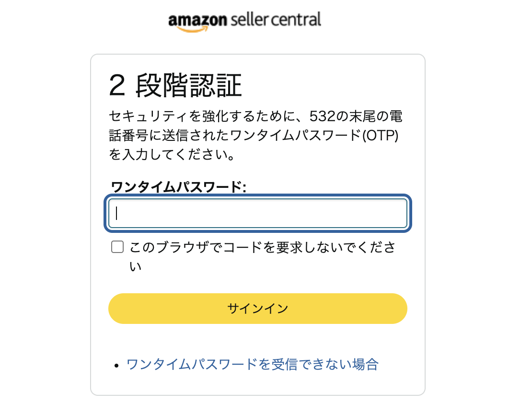
Task: Click the Amazon Seller Central logo
Action: [x=244, y=22]
